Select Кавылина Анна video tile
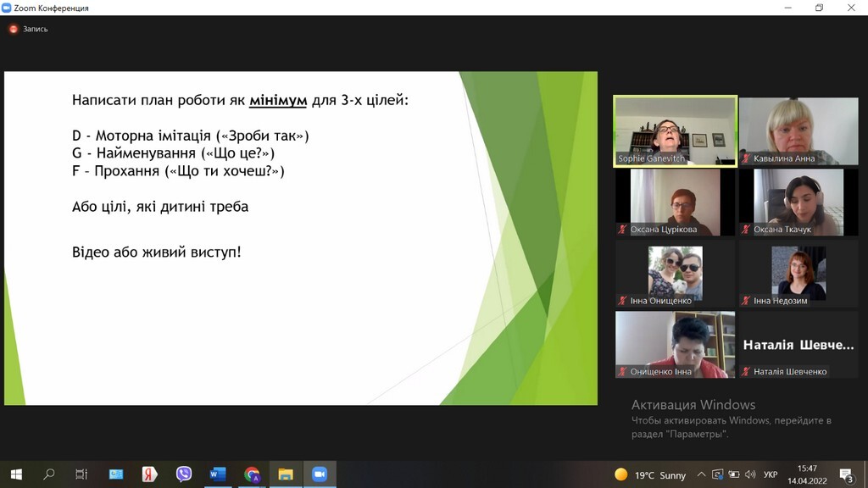868x488 pixels. [x=798, y=131]
